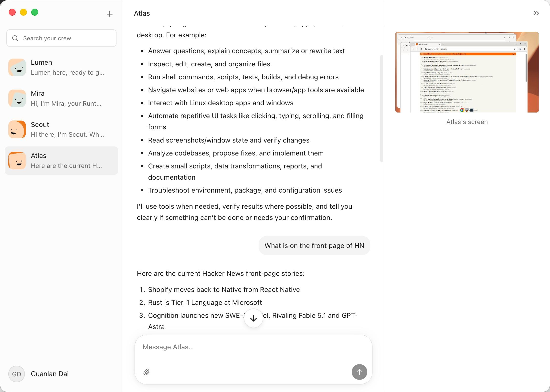Click 'Create small scripts' bullet
Image resolution: width=550 pixels, height=392 pixels.
click(x=235, y=172)
